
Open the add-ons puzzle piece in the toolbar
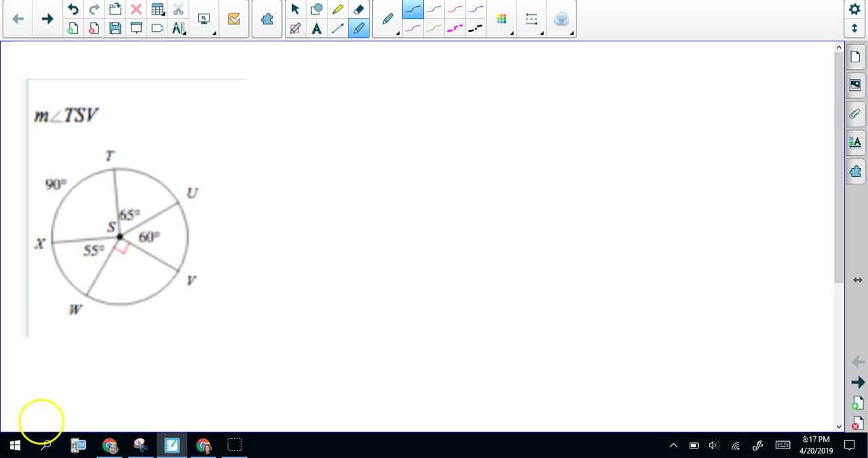[x=267, y=19]
